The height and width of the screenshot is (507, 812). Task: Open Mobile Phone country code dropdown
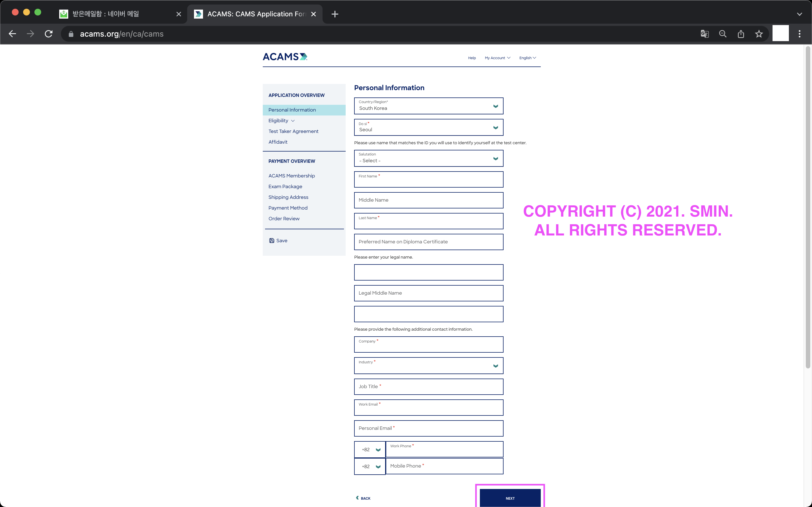[x=370, y=466]
